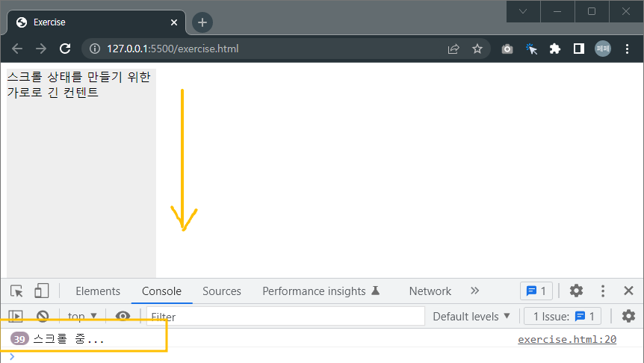Switch to the Network tab
644x363 pixels.
tap(430, 291)
